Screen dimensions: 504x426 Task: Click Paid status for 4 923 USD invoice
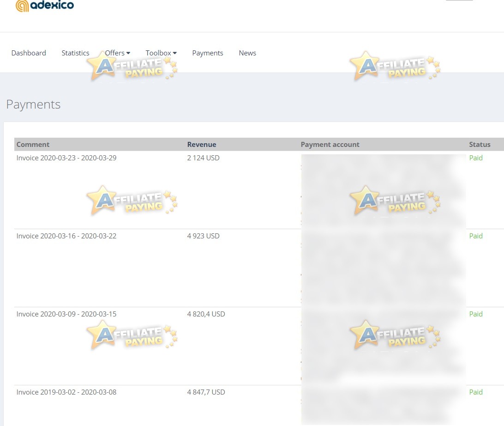(476, 236)
